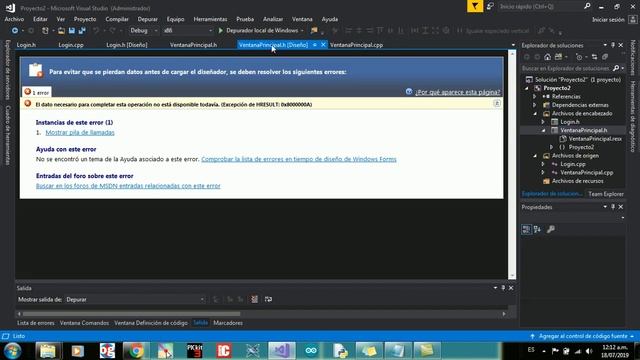The height and width of the screenshot is (360, 640).
Task: Open the Archivo menu
Action: pyautogui.click(x=14, y=19)
